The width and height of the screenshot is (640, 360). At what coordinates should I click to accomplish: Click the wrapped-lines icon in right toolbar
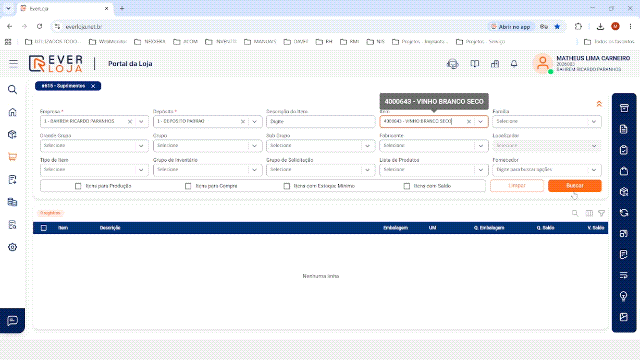624,275
